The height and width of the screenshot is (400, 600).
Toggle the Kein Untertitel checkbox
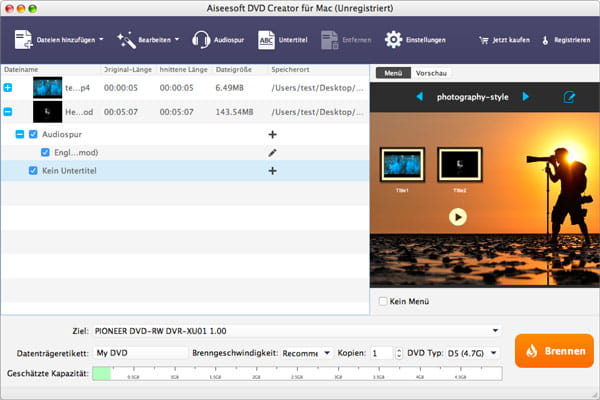[x=33, y=171]
